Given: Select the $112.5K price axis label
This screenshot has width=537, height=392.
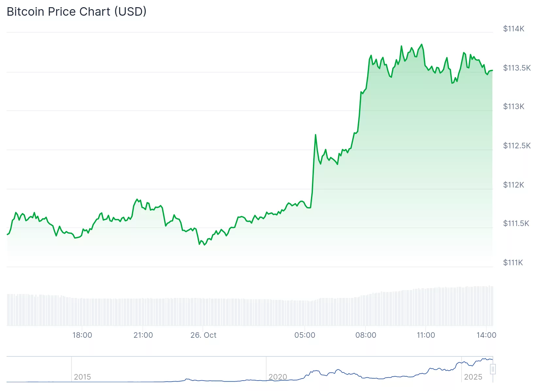Looking at the screenshot, I should tap(517, 146).
